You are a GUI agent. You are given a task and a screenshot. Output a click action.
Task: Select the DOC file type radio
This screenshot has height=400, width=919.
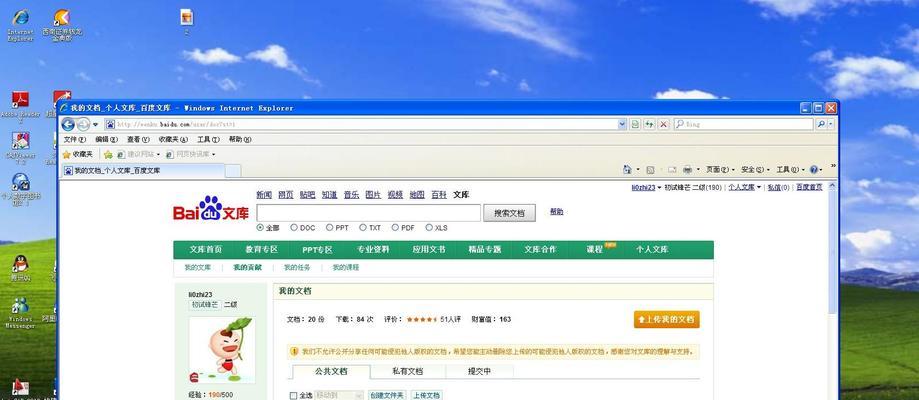coord(294,228)
